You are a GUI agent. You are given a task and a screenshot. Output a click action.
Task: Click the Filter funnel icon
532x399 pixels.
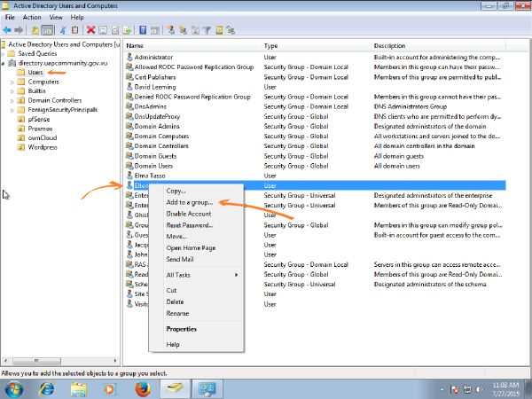pos(207,30)
